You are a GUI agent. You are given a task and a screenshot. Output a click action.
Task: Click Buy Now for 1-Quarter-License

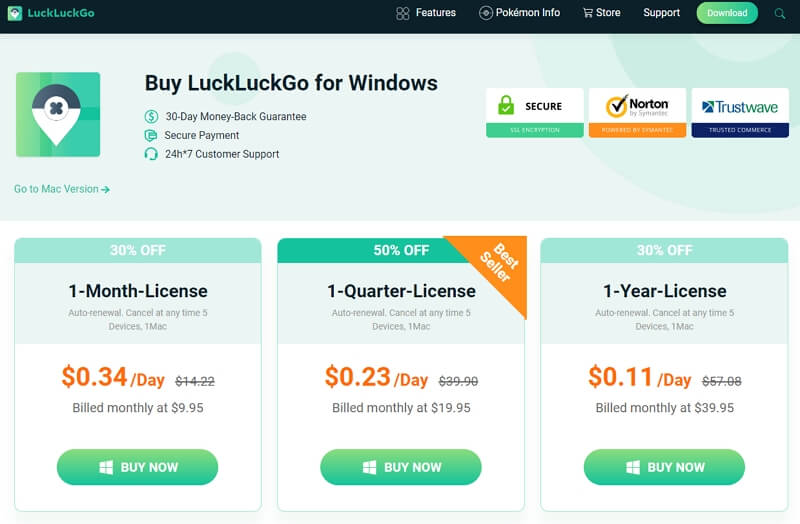401,467
